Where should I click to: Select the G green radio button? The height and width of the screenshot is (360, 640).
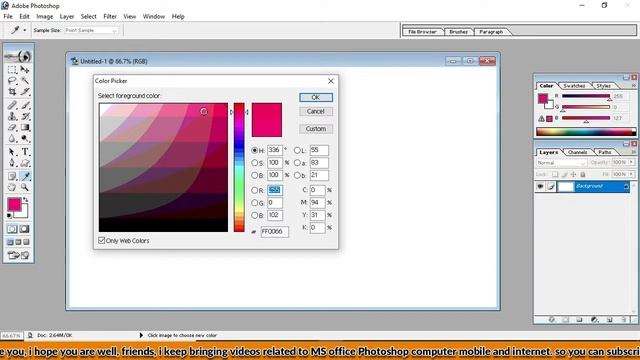[255, 203]
